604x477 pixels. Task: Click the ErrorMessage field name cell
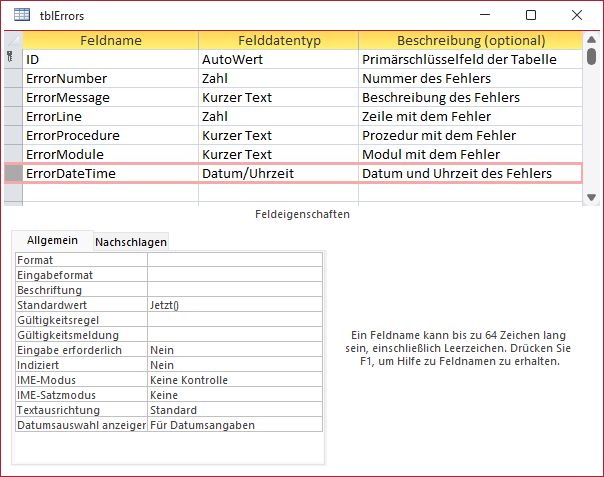pos(111,97)
